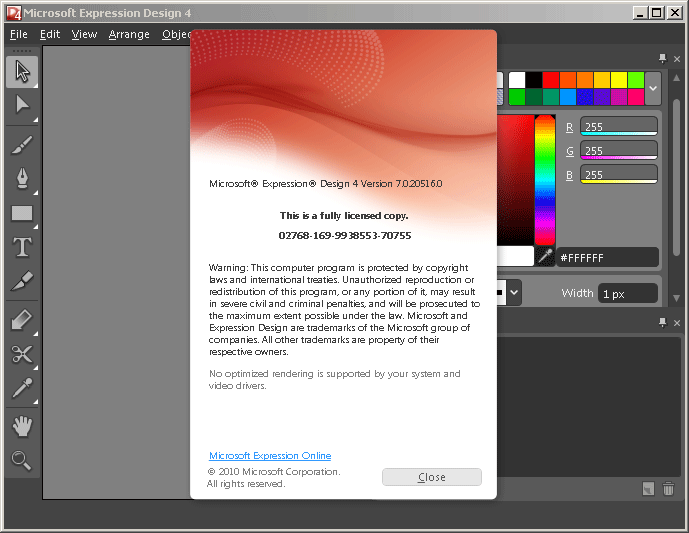
Task: Open the File menu
Action: click(x=18, y=34)
